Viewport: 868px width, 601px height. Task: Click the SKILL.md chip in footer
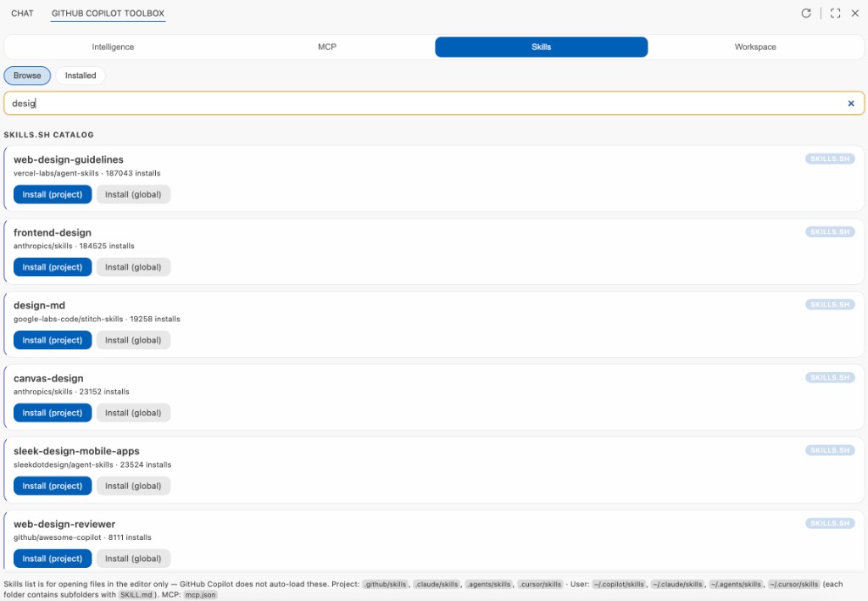136,595
